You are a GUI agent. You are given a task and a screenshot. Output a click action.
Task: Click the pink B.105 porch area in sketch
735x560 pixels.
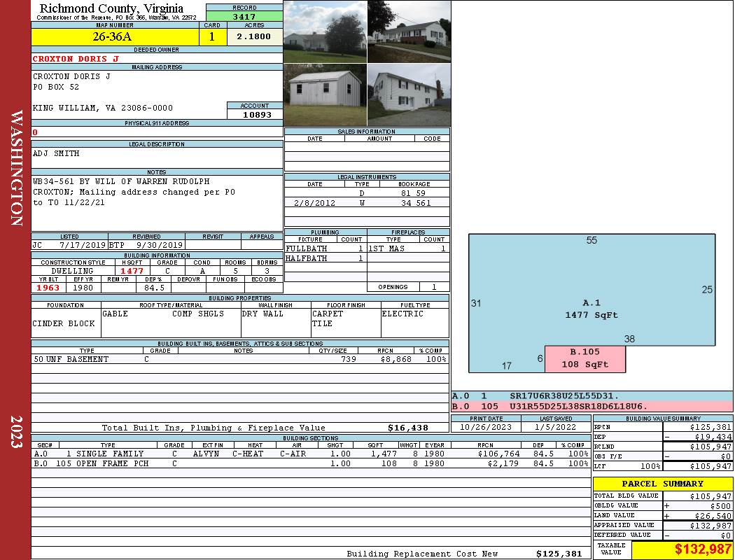(x=584, y=358)
